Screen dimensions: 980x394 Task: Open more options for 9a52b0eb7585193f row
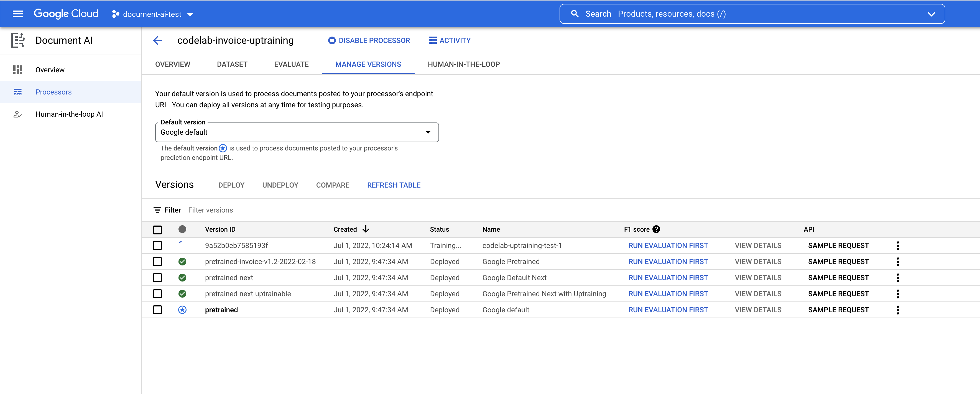tap(898, 246)
